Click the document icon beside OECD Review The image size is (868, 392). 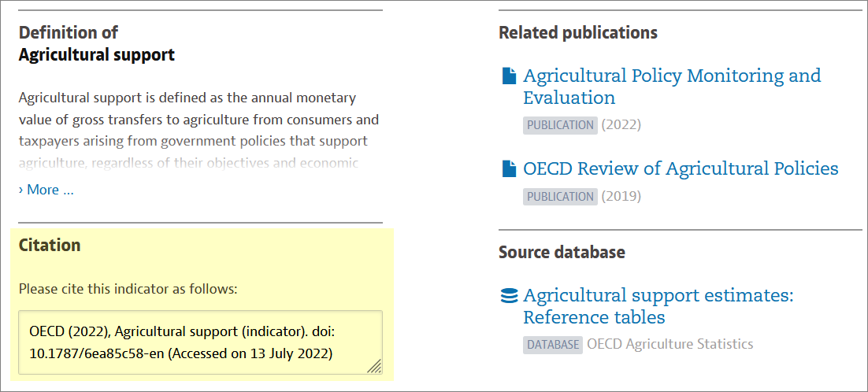pyautogui.click(x=509, y=168)
